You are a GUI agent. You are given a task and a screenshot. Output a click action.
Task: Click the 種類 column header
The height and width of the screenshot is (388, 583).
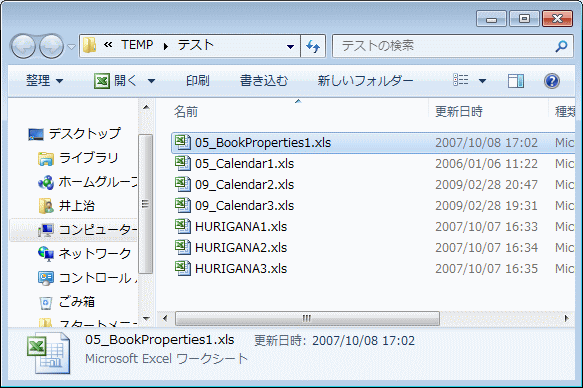pos(565,111)
